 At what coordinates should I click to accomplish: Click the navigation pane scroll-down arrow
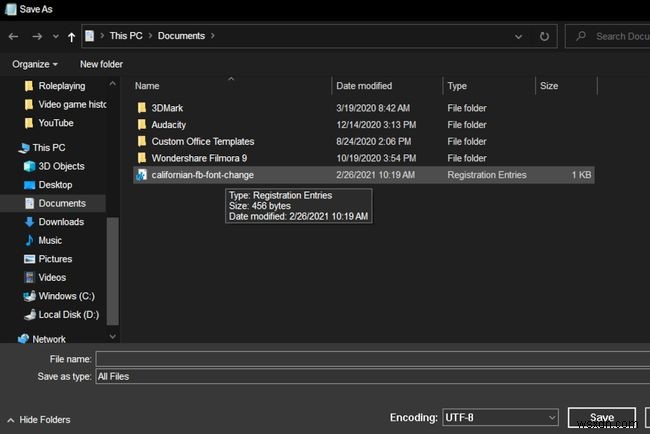112,336
